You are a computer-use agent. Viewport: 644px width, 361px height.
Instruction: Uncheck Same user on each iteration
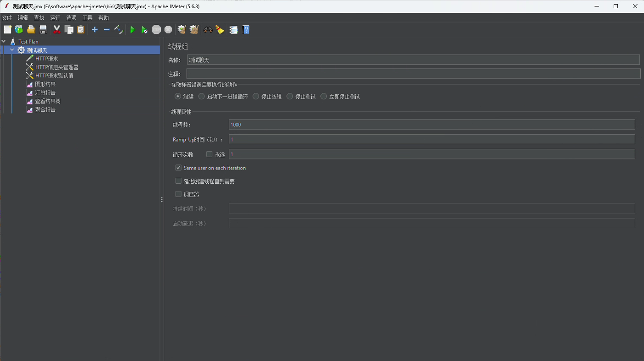179,168
